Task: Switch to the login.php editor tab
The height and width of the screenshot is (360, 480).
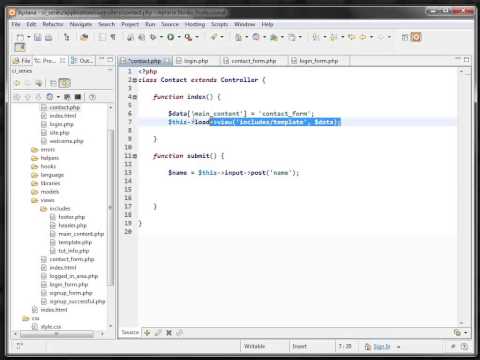Action: (x=196, y=61)
